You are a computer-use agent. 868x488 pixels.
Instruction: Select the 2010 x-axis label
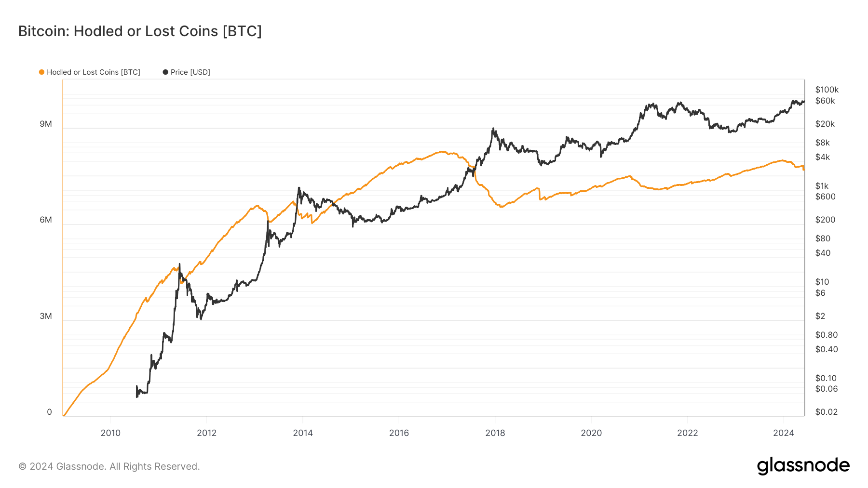point(110,433)
